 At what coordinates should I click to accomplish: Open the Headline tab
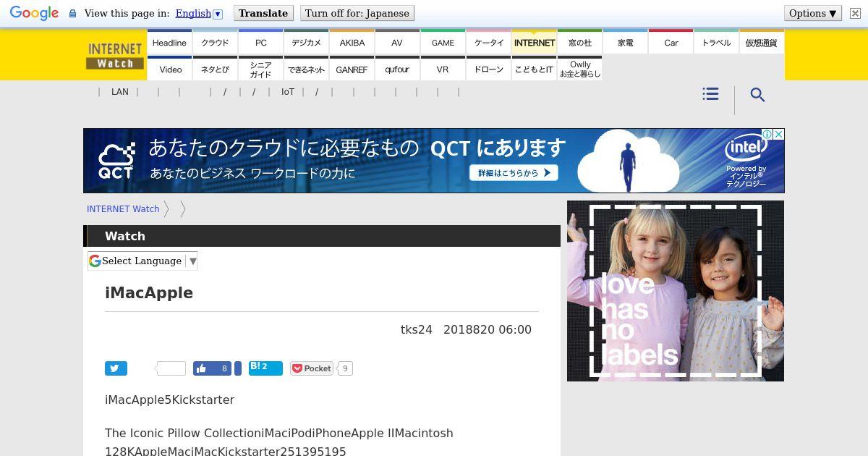(x=169, y=42)
